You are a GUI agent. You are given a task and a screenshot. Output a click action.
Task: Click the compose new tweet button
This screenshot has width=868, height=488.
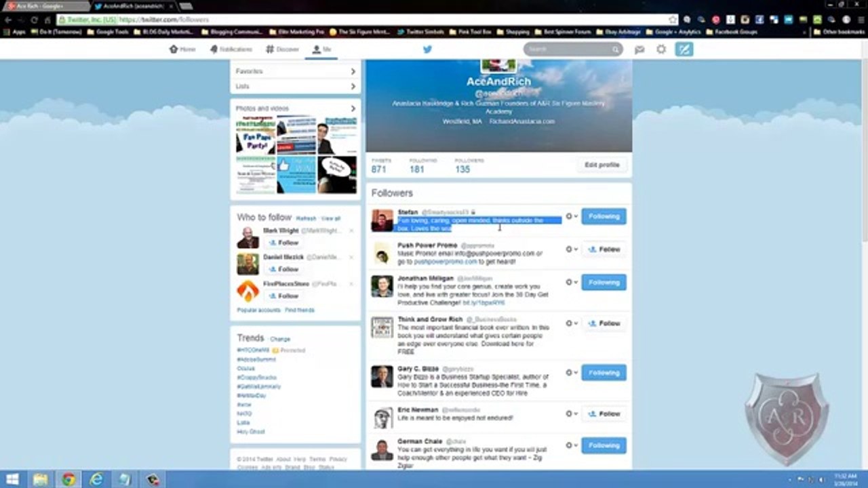pos(684,49)
